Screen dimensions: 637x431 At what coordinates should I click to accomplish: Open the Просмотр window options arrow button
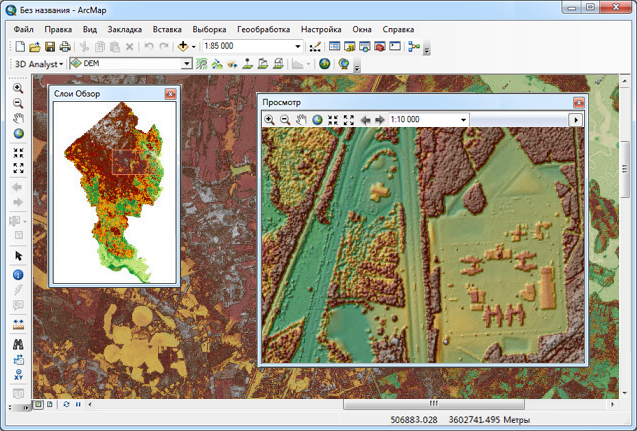pyautogui.click(x=576, y=120)
